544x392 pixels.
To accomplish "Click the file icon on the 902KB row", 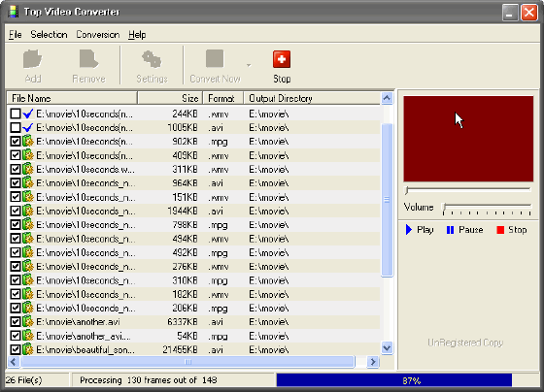I will [28, 142].
